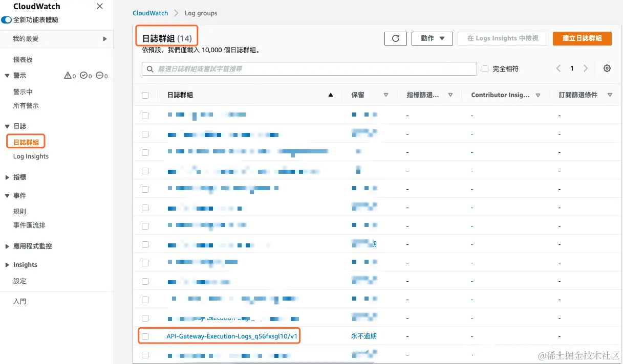Check the fourth log group row checkbox
The width and height of the screenshot is (623, 364).
tap(145, 171)
